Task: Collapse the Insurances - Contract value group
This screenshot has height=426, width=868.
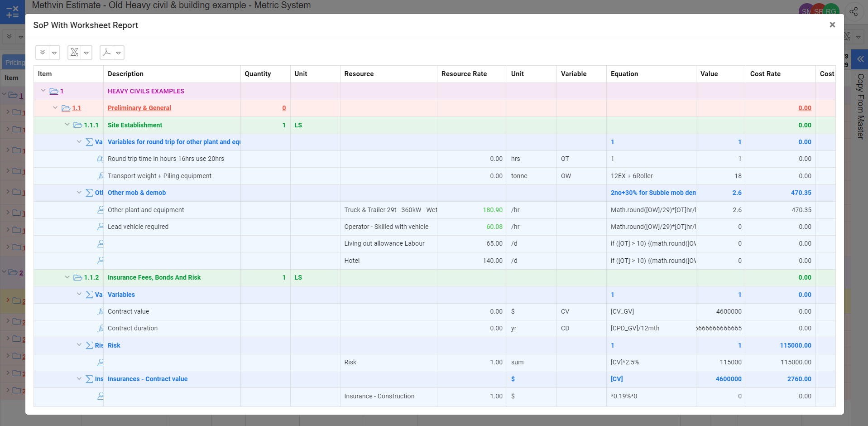Action: coord(79,379)
